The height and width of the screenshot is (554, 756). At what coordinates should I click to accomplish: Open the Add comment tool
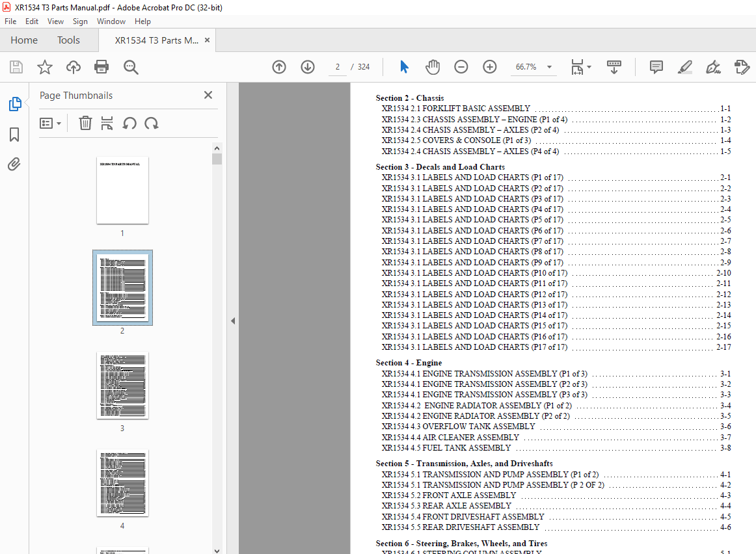click(x=656, y=67)
